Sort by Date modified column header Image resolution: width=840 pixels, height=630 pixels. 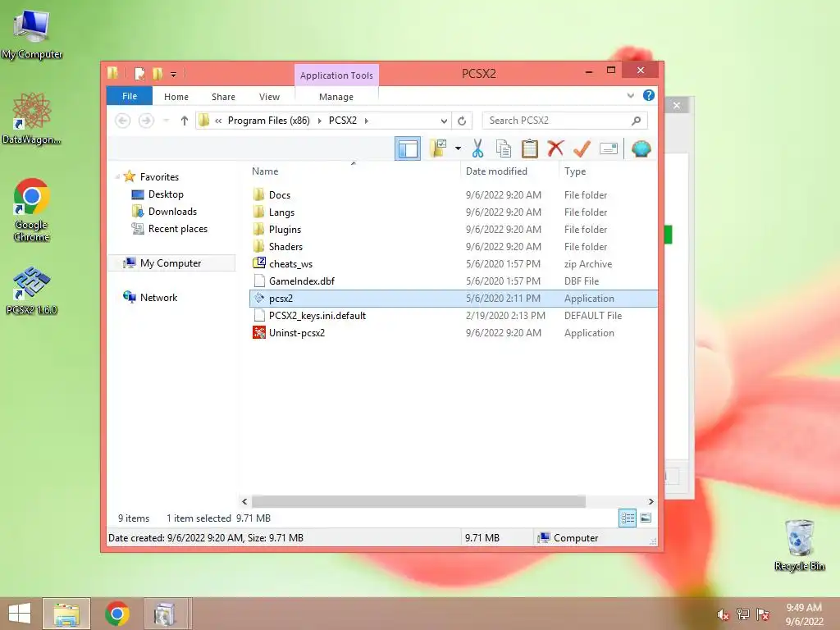496,171
